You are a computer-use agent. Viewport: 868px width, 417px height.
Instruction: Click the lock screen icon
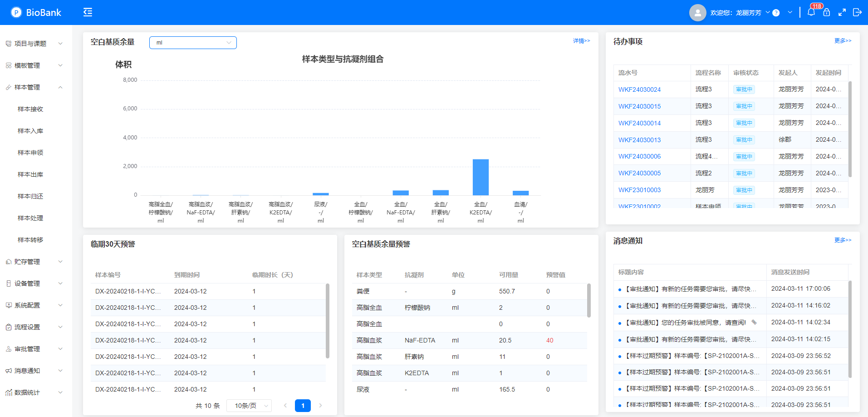827,12
